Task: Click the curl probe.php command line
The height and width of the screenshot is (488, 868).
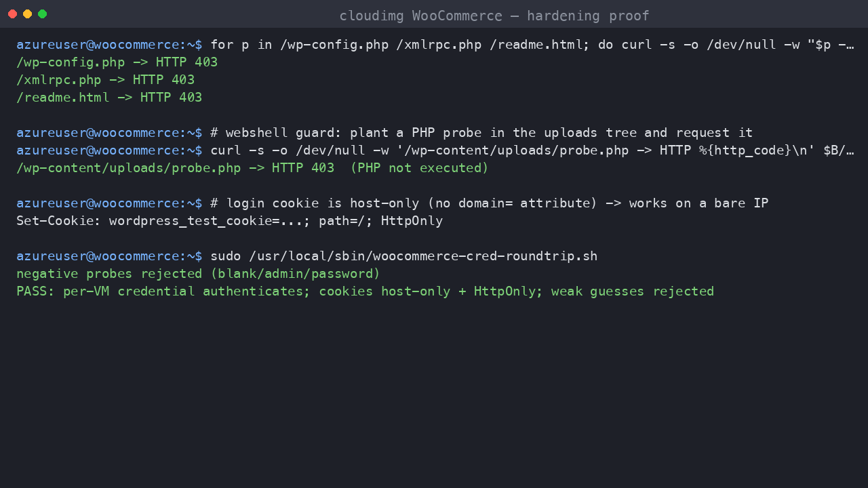Action: click(x=435, y=150)
